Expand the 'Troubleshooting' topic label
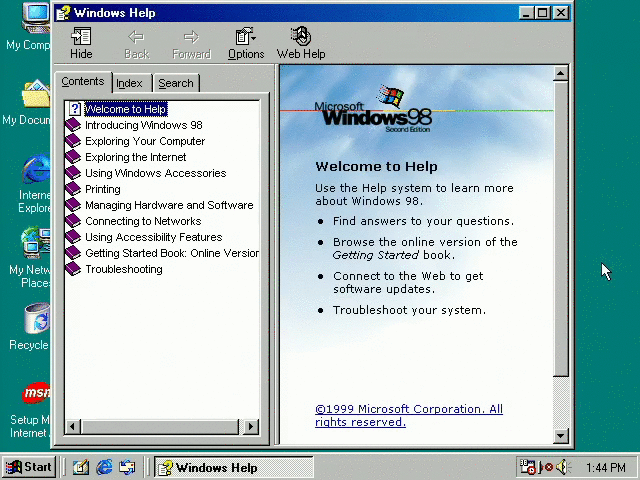Viewport: 640px width, 480px height. pos(124,269)
